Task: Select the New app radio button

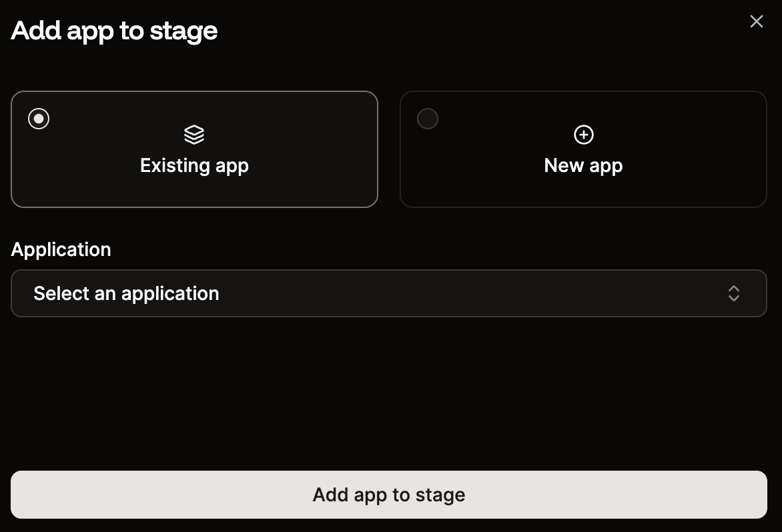Action: (428, 118)
